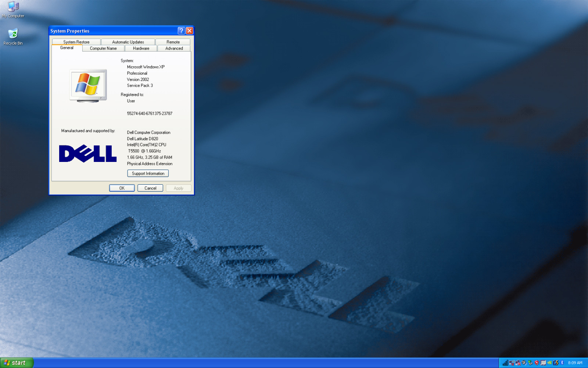This screenshot has height=368, width=588.
Task: Click the 'Microsoft Windows XP' text
Action: tap(146, 67)
